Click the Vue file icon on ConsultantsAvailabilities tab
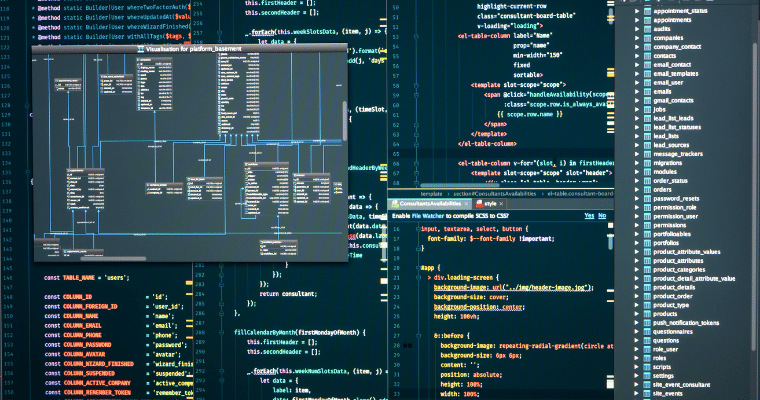Image resolution: width=760 pixels, height=400 pixels. [395, 204]
